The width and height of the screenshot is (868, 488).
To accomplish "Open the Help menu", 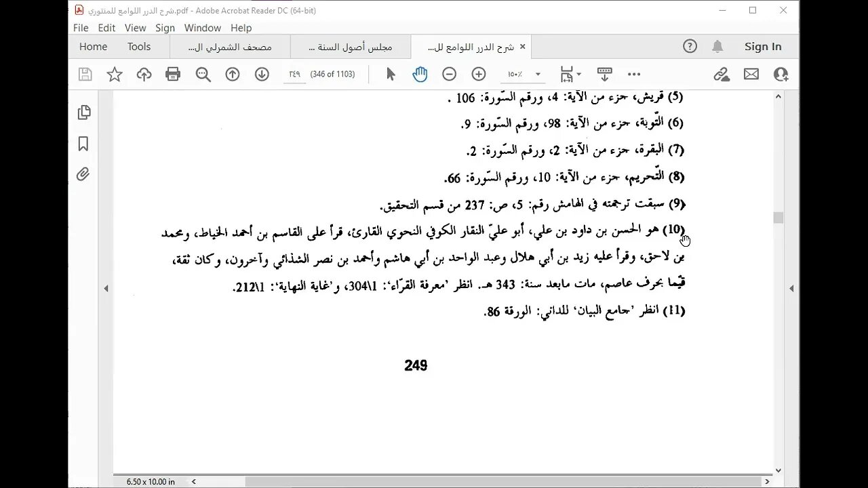I will [241, 28].
